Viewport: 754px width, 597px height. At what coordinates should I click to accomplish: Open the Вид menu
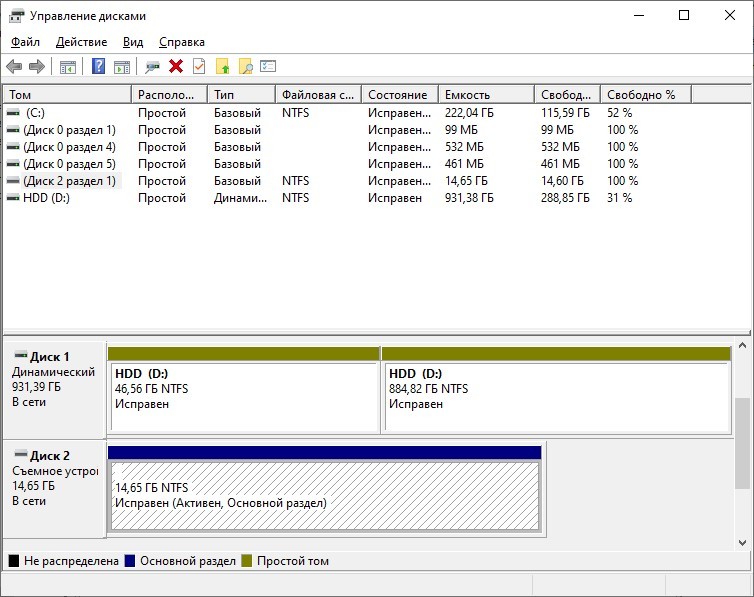click(133, 42)
